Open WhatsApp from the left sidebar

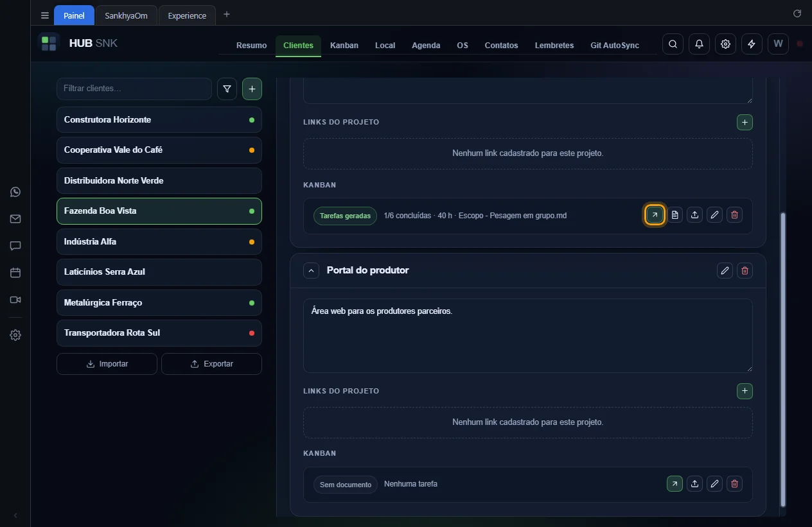pos(15,192)
